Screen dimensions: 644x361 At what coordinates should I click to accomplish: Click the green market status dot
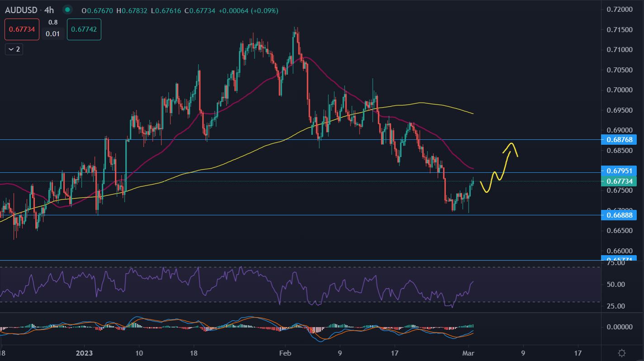coord(67,10)
